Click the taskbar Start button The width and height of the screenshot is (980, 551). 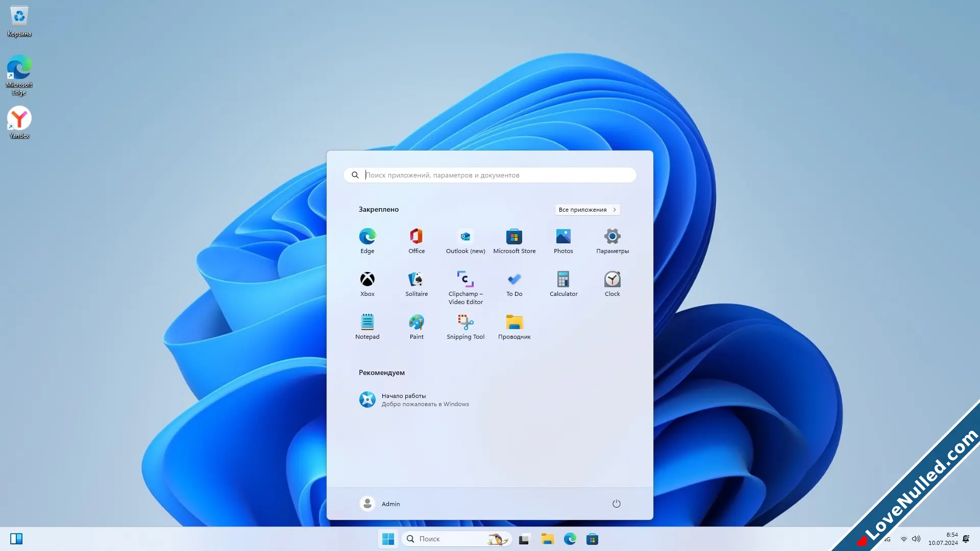coord(388,539)
